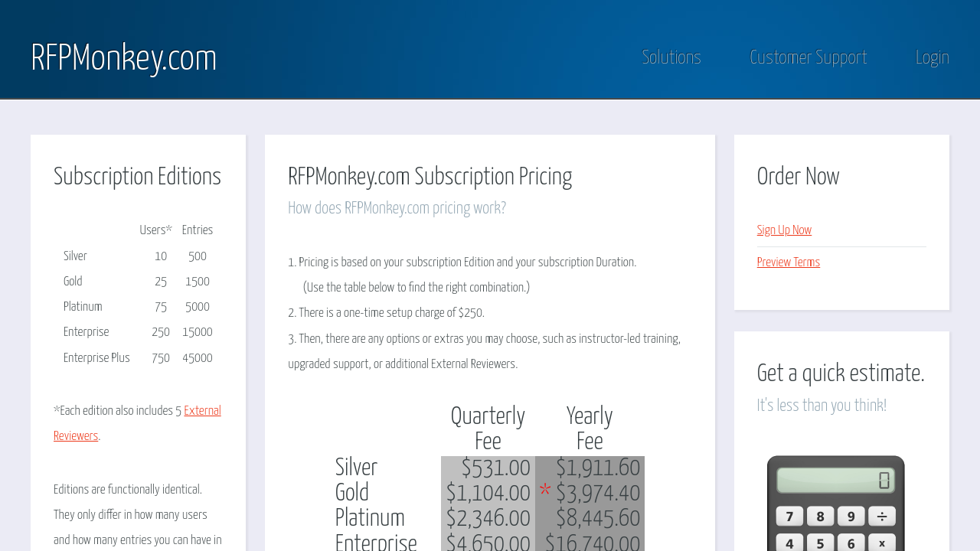
Task: Go to Customer Support in the navigation
Action: click(808, 57)
